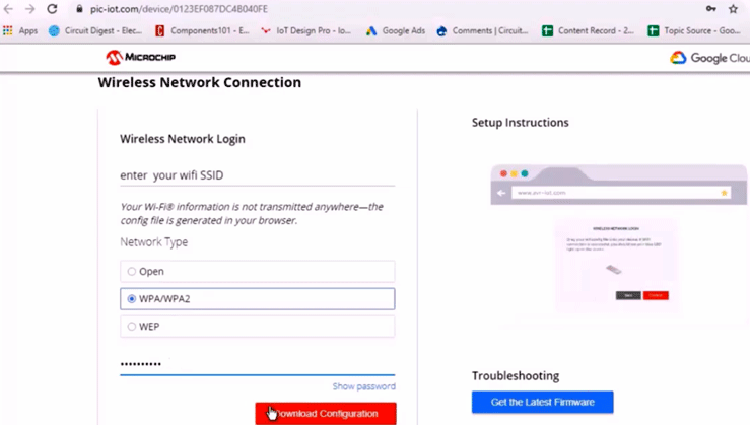Viewport: 750px width, 425px height.
Task: Open the Apps grid shortcut
Action: click(20, 31)
